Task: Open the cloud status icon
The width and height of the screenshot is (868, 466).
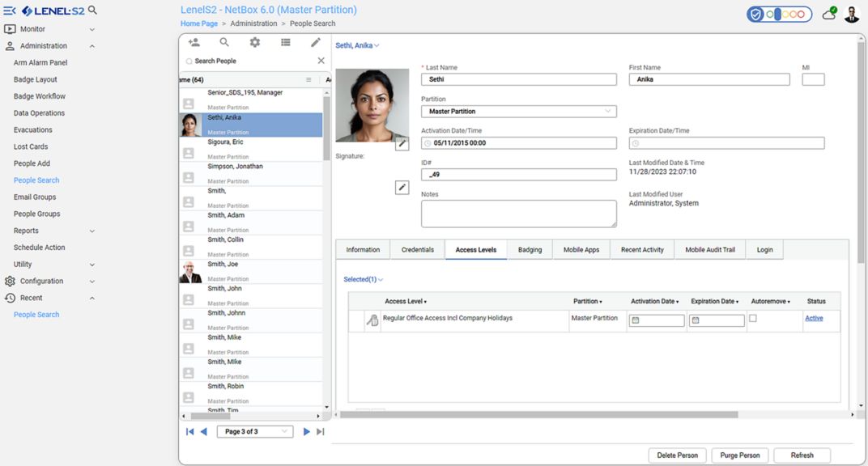Action: (830, 14)
